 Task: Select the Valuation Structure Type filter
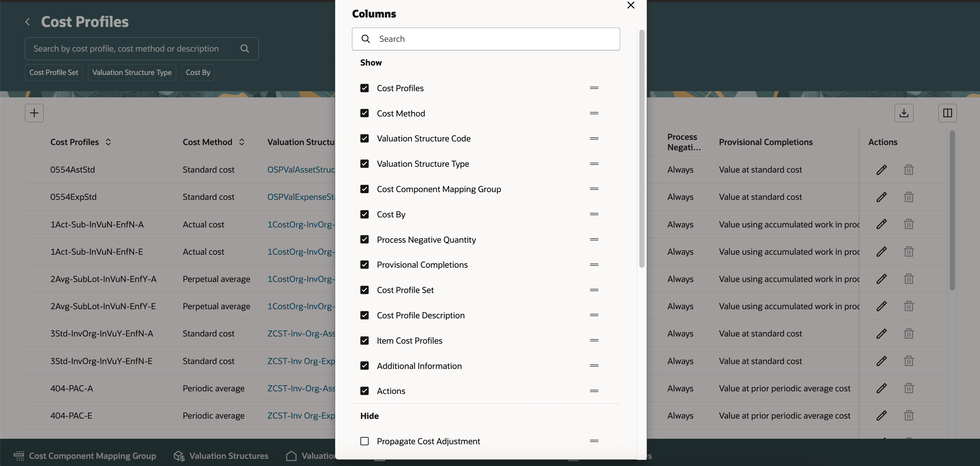[132, 72]
